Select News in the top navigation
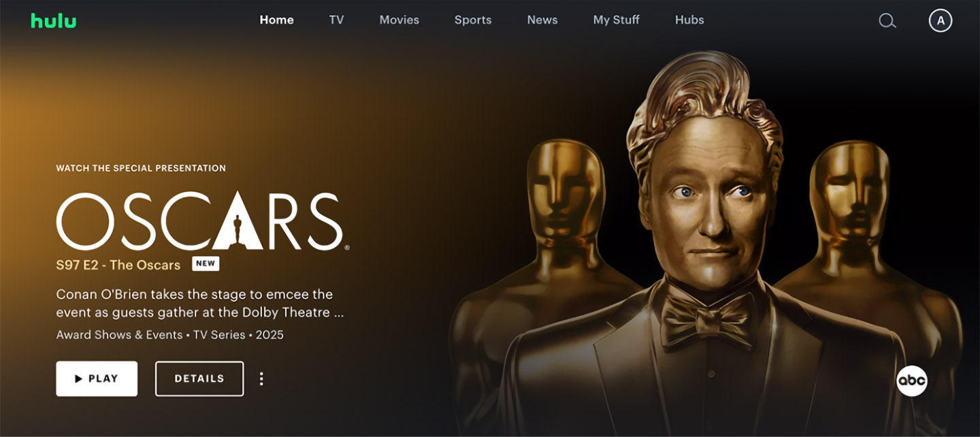The height and width of the screenshot is (437, 980). tap(542, 20)
